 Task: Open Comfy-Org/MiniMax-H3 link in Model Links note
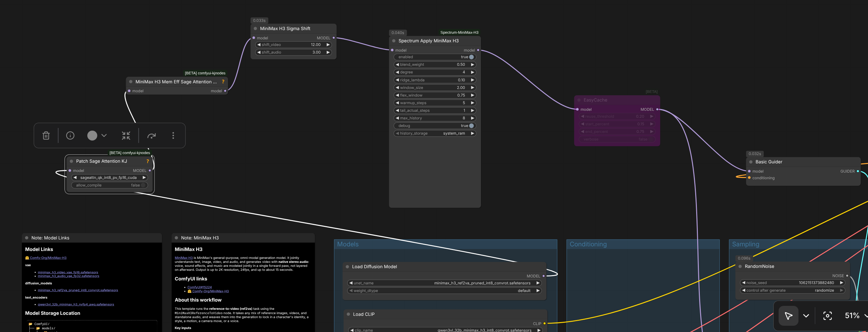point(48,258)
